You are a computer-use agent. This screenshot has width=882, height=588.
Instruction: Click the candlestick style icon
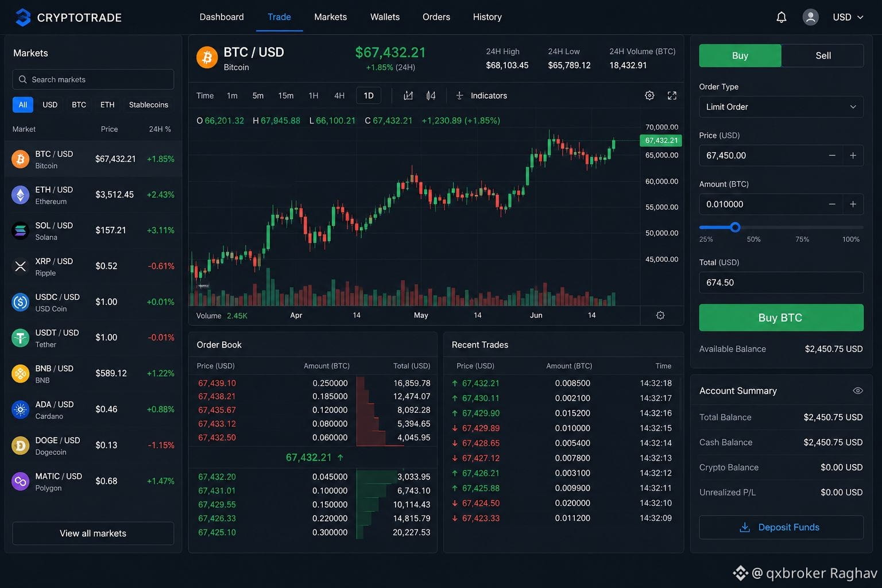tap(431, 96)
